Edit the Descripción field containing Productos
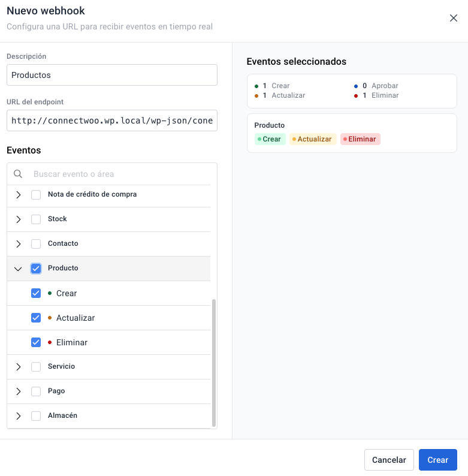 pos(112,75)
